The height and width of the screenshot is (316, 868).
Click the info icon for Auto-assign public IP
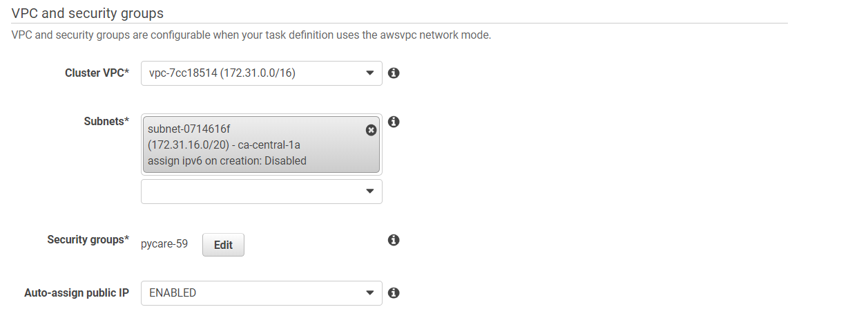pyautogui.click(x=394, y=292)
